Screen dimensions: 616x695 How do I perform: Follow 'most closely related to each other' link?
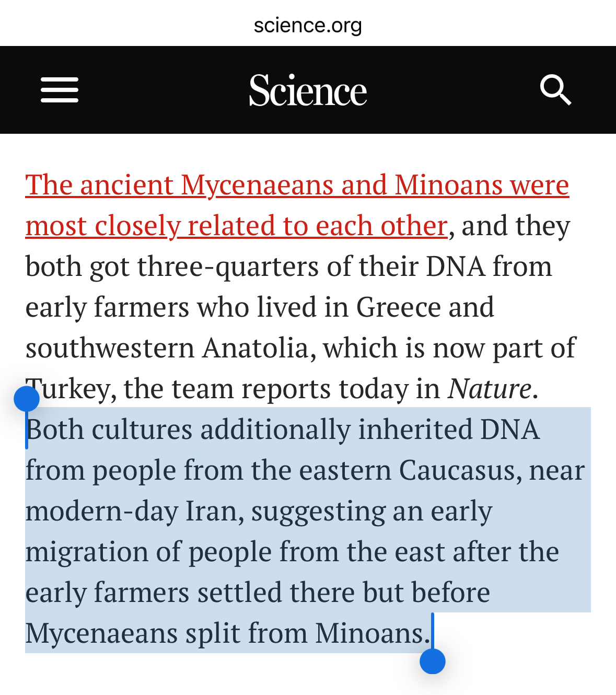click(237, 226)
